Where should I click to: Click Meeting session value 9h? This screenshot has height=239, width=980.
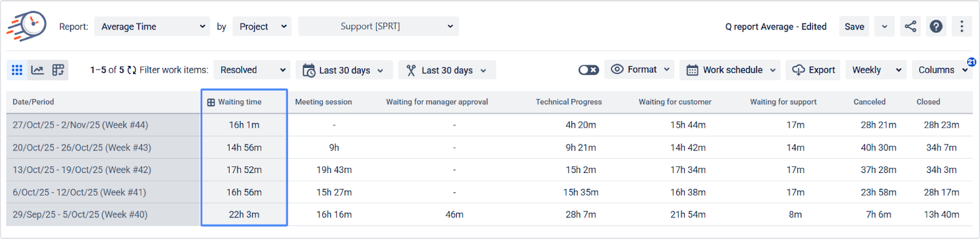pos(334,147)
